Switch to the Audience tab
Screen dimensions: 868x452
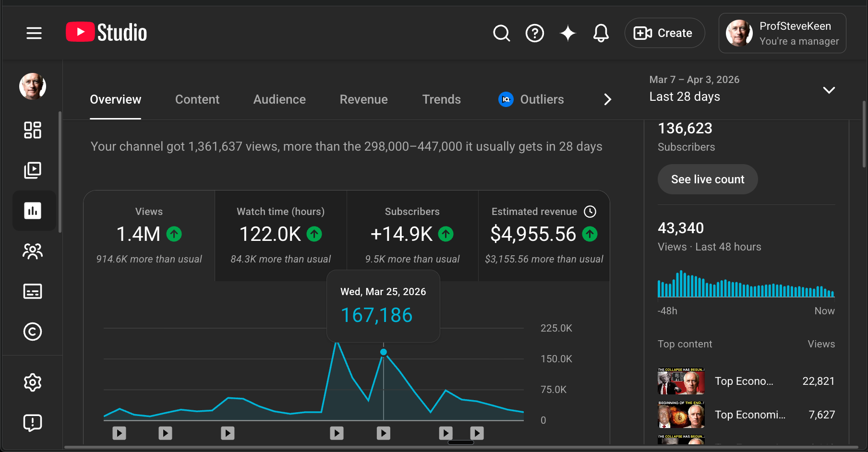point(279,99)
